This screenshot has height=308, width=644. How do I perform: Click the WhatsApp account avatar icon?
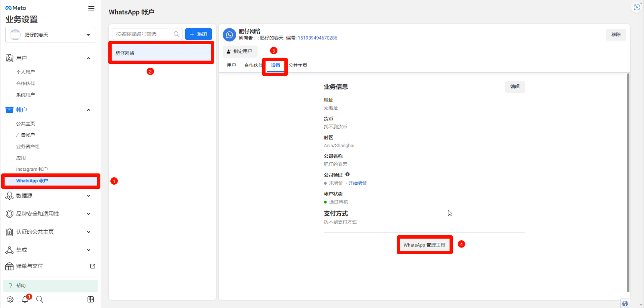229,35
